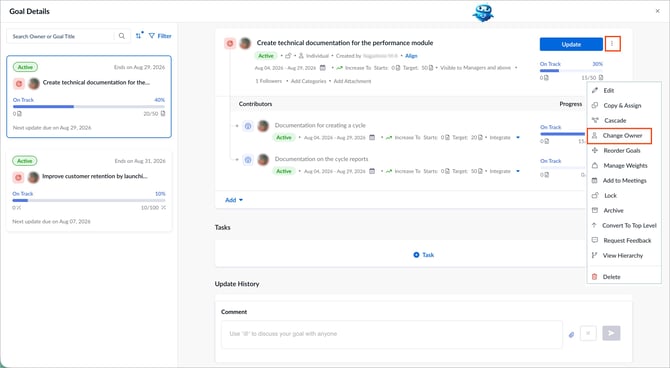
Task: Click the paperclip attachment icon
Action: 571,335
